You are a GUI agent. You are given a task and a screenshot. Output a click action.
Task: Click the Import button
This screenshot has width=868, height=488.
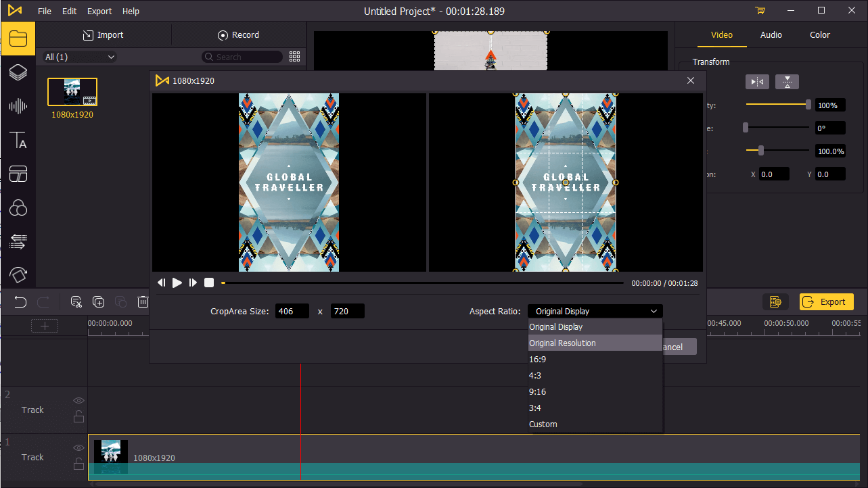pos(104,34)
